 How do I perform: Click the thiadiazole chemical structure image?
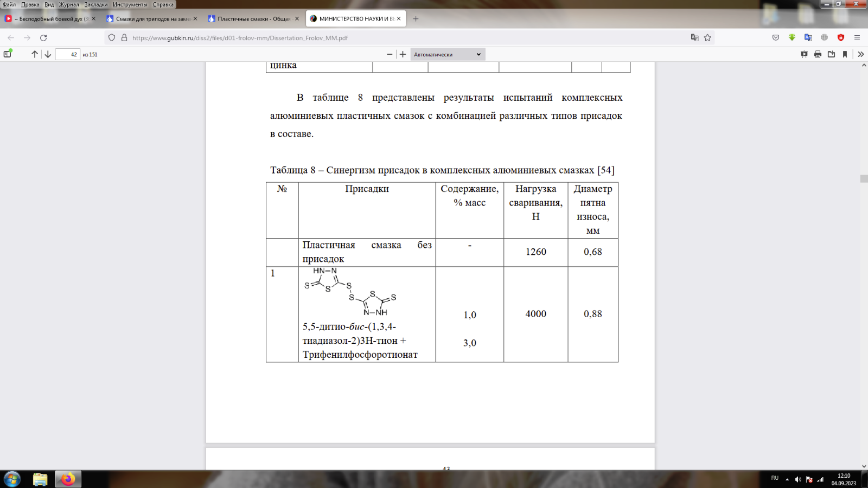coord(350,292)
